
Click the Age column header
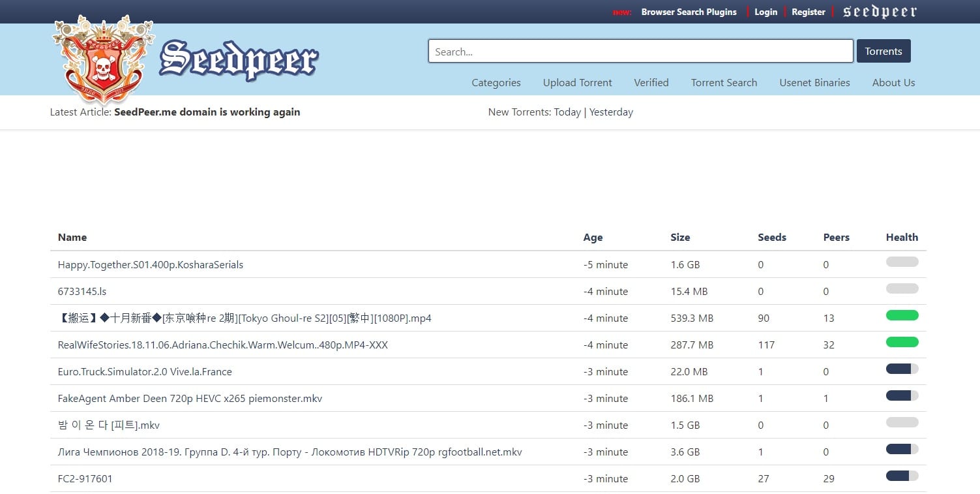pos(593,238)
